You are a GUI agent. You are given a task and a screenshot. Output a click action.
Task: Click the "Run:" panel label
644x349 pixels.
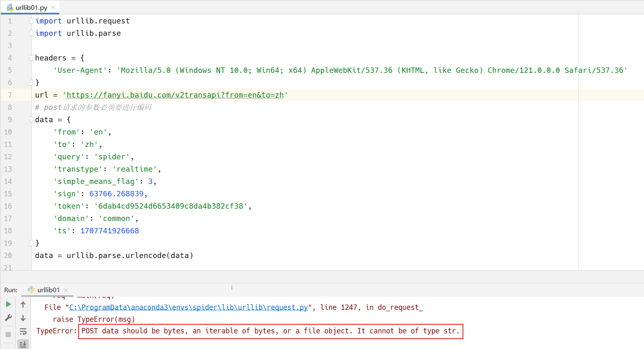11,290
